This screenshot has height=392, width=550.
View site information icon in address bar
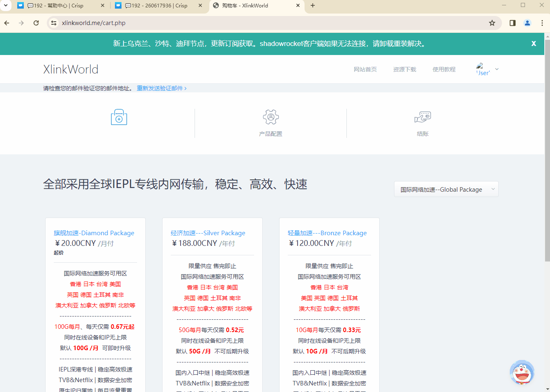tap(54, 23)
